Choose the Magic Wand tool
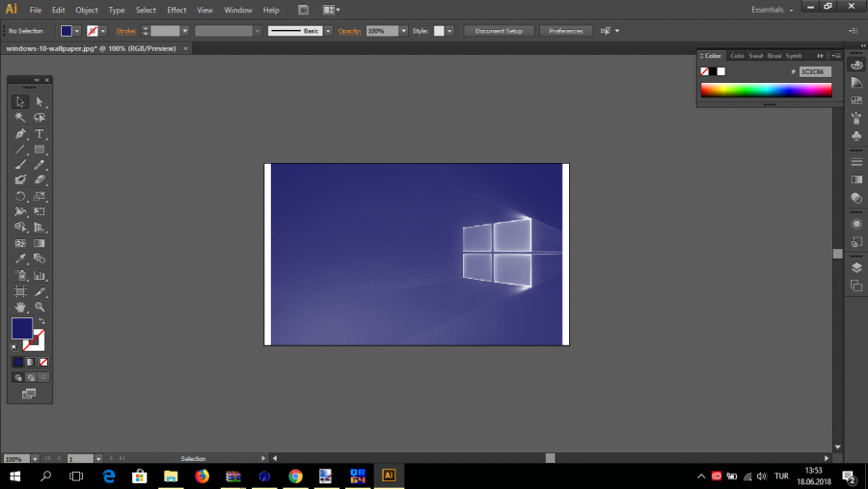Image resolution: width=868 pixels, height=489 pixels. (x=20, y=118)
